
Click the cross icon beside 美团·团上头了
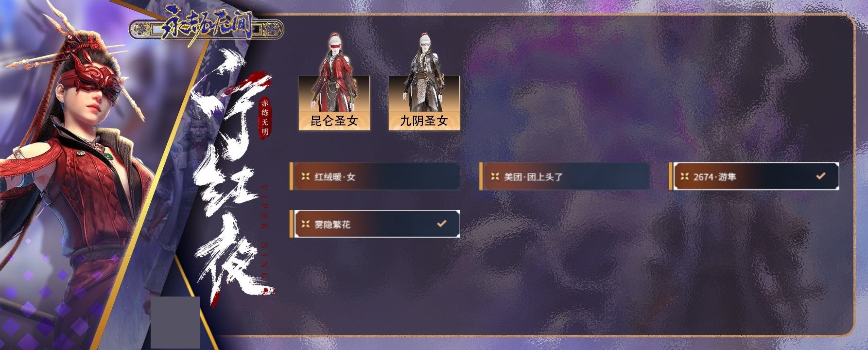(x=495, y=176)
